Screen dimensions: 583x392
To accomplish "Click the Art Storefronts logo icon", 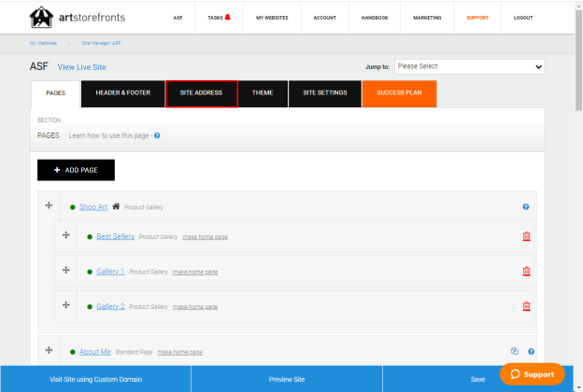I will coord(41,17).
